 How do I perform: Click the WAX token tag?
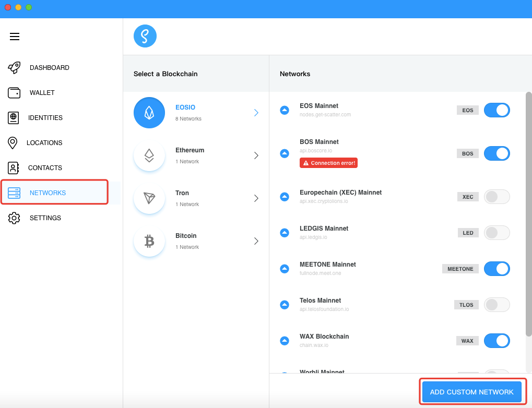pyautogui.click(x=467, y=341)
